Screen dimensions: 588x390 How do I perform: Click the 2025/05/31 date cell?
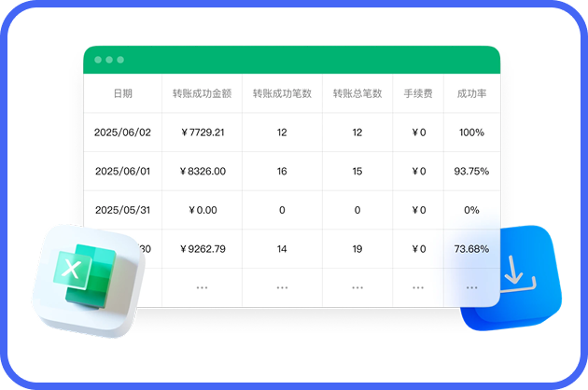(x=122, y=210)
